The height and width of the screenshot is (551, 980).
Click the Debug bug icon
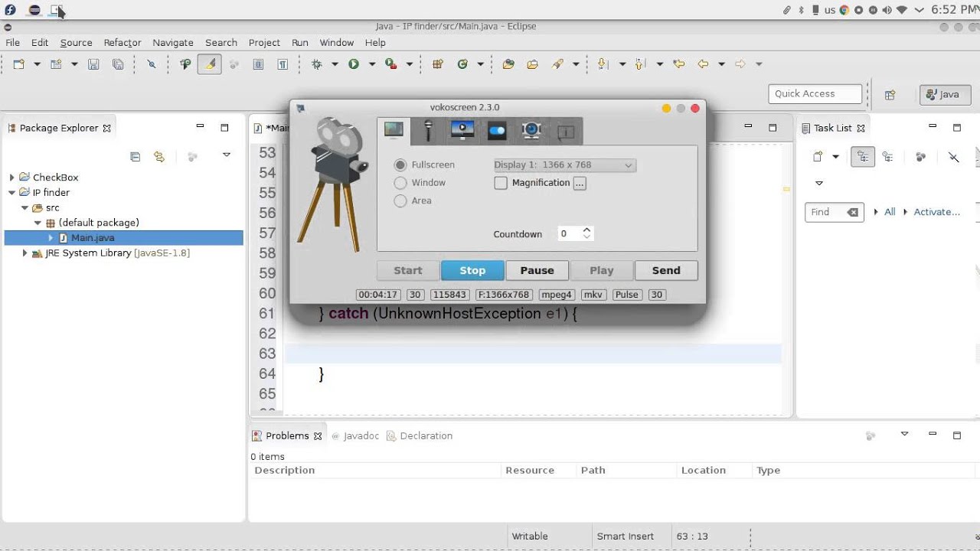click(317, 64)
